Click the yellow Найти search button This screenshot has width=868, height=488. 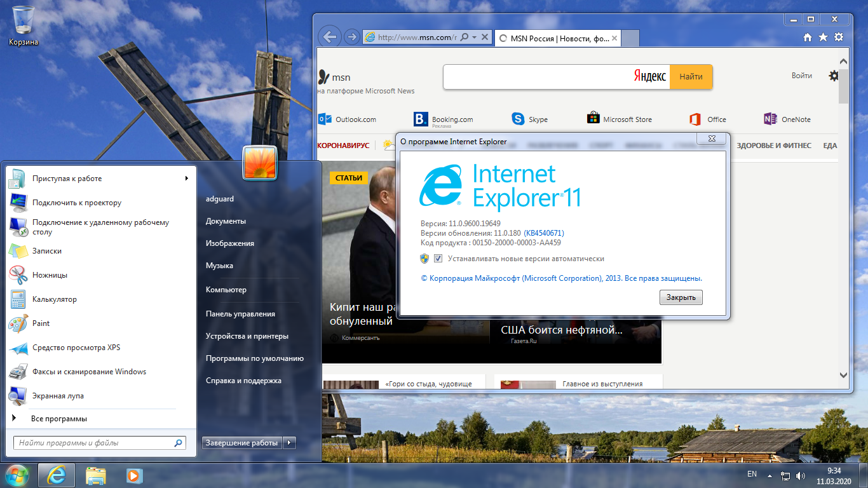[691, 77]
